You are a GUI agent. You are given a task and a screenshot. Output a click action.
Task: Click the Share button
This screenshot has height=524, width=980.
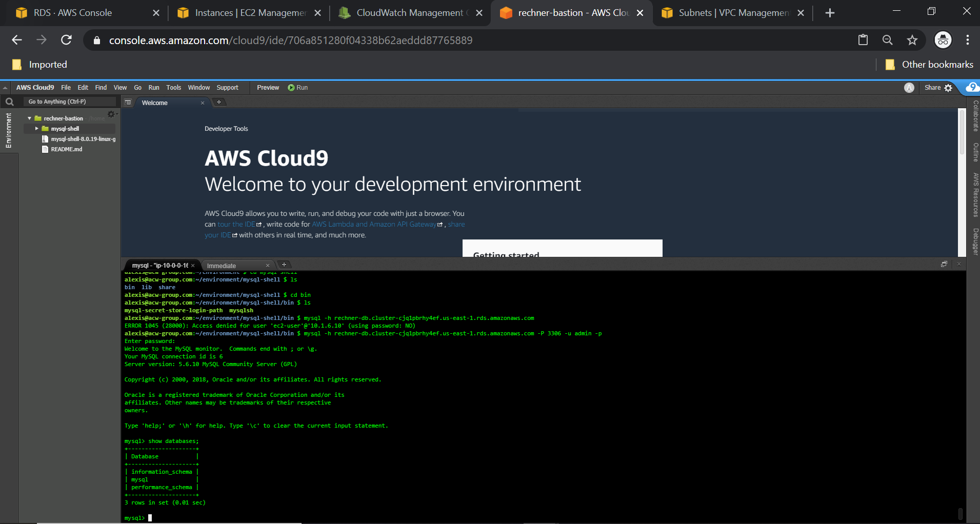(932, 88)
